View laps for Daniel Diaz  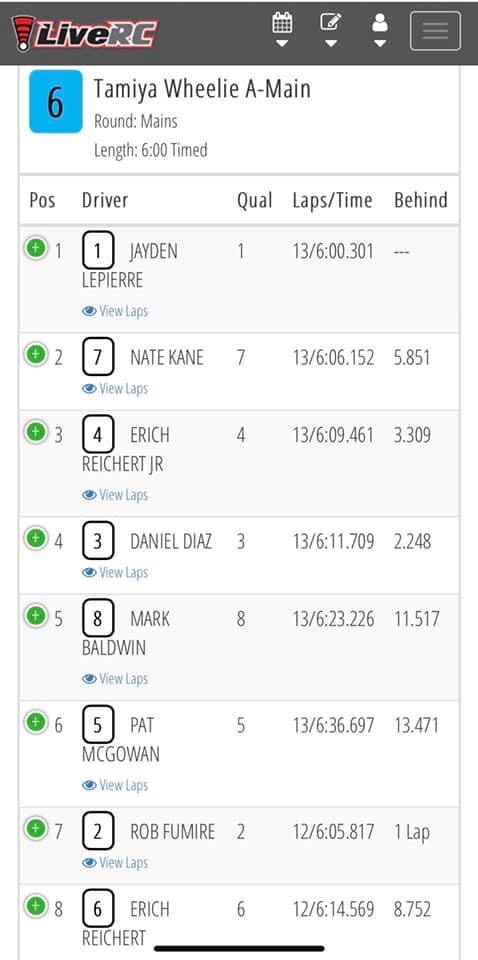(x=115, y=572)
